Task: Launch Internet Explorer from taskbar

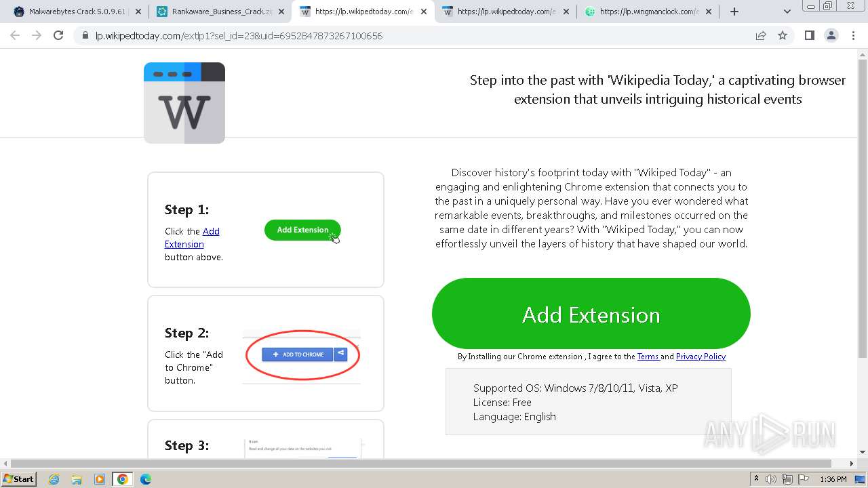Action: [x=54, y=479]
